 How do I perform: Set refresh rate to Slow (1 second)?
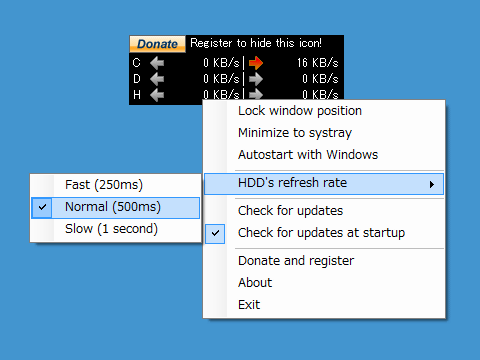tap(116, 229)
